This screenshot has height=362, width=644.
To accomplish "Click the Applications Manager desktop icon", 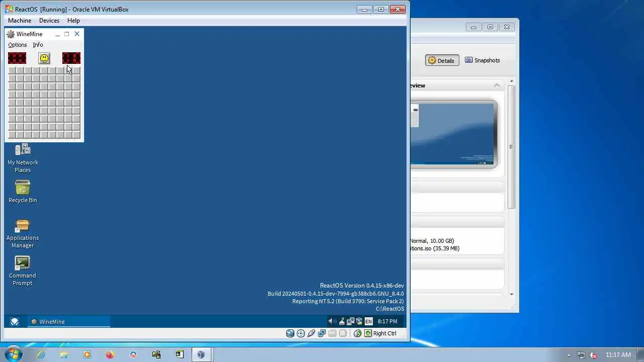I will click(23, 234).
